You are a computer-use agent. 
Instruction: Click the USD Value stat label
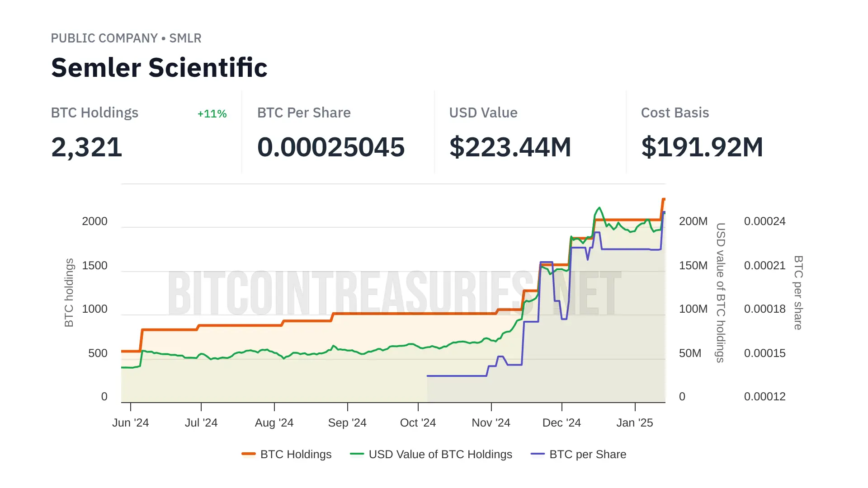click(483, 113)
